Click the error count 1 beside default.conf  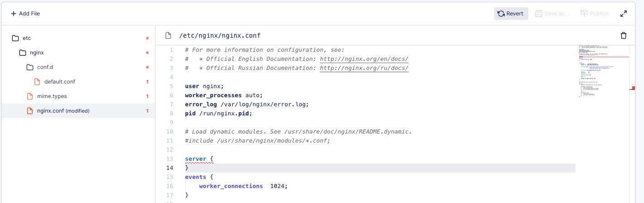[147, 82]
